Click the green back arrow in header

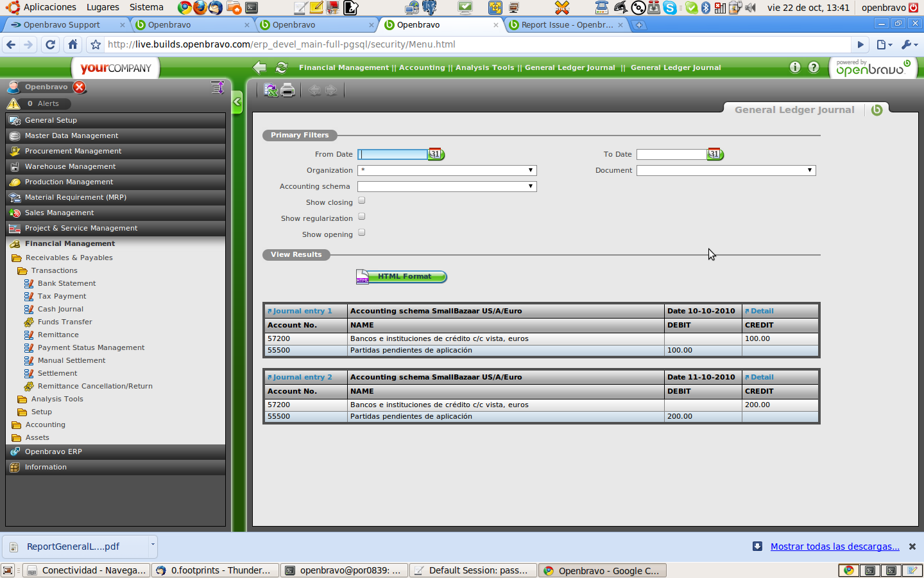click(259, 67)
